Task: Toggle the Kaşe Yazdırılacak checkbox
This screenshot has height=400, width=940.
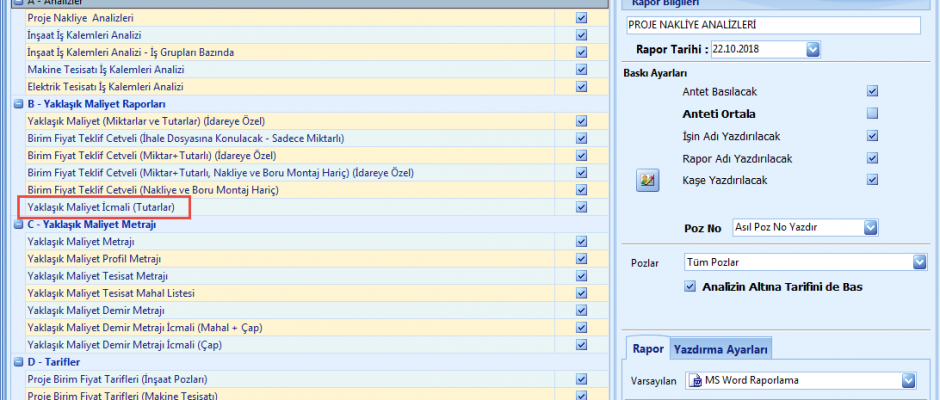Action: click(x=872, y=180)
